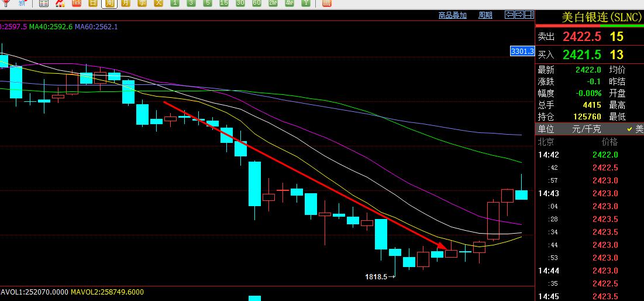This screenshot has height=301, width=644.
Task: Click the 美白银连(SLNC) title
Action: pyautogui.click(x=601, y=18)
